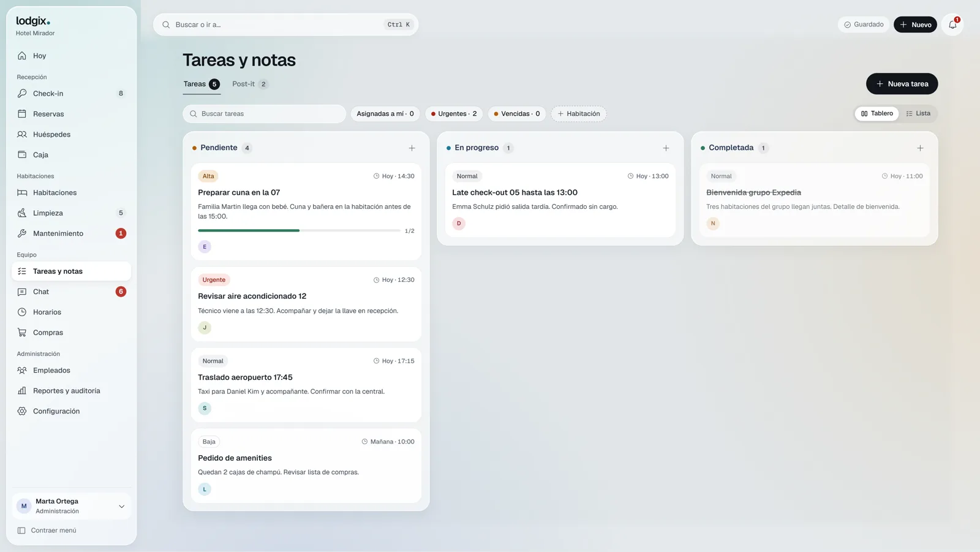Open Huéspedes in the sidebar
Screen dimensions: 980x552
pos(71,134)
